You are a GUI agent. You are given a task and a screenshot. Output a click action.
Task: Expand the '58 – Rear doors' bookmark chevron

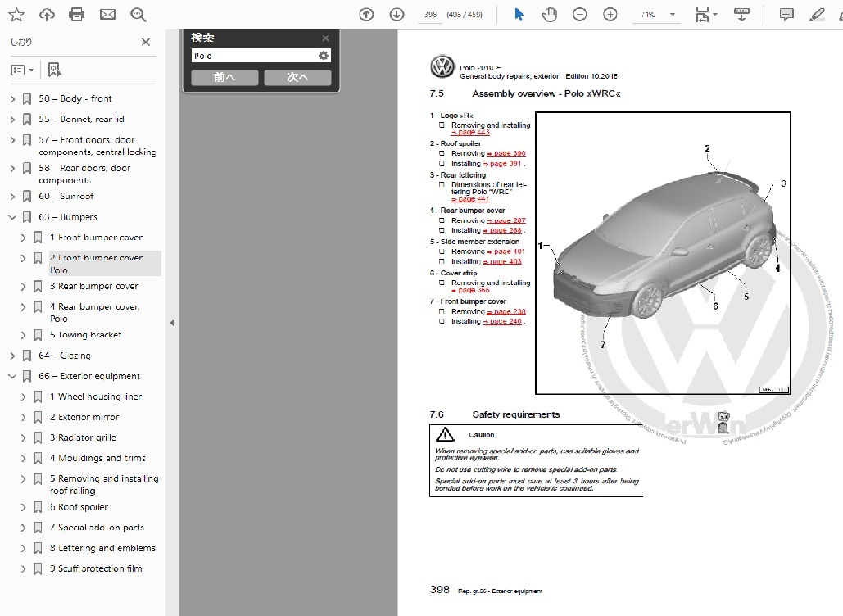12,168
